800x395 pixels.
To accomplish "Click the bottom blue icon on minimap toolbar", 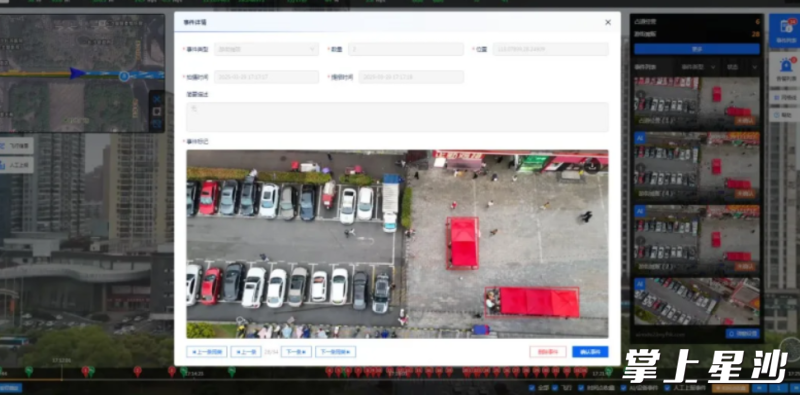I will pos(157,124).
